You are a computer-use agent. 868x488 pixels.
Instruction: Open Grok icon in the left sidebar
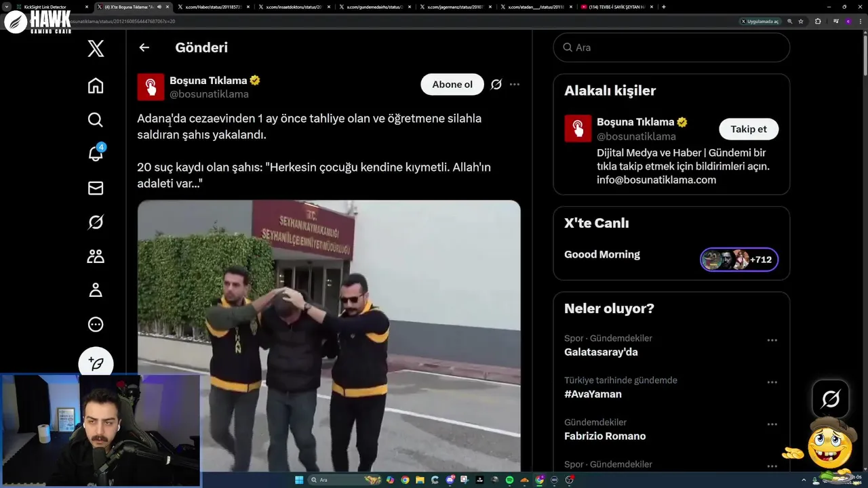(x=96, y=222)
